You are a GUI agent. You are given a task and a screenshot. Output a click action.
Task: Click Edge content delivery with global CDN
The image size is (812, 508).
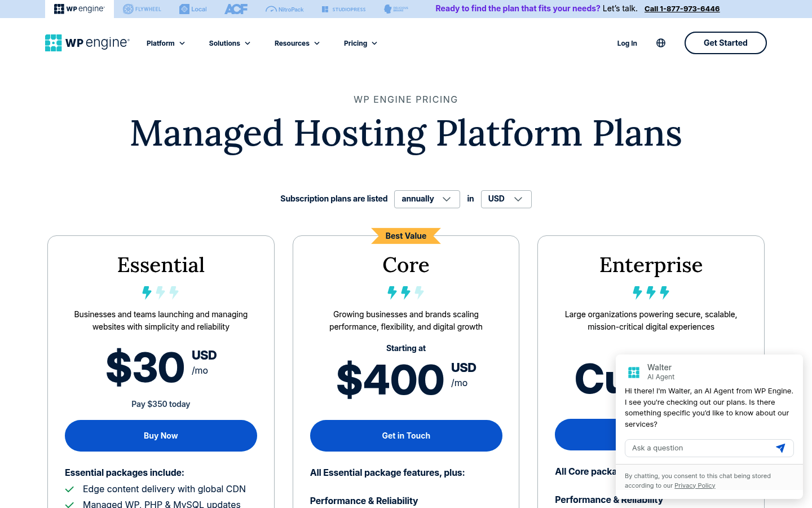(164, 489)
